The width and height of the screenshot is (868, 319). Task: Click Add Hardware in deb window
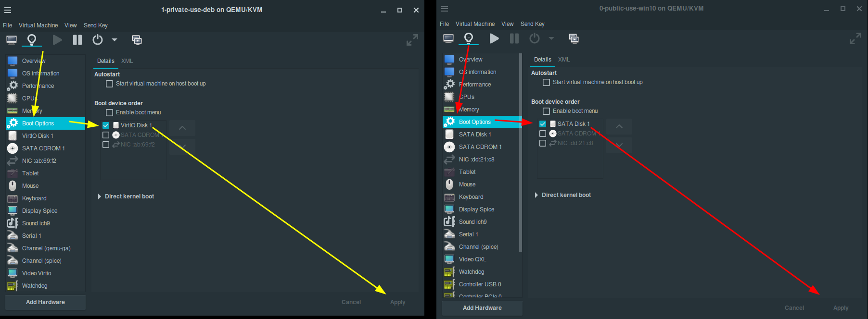[46, 302]
